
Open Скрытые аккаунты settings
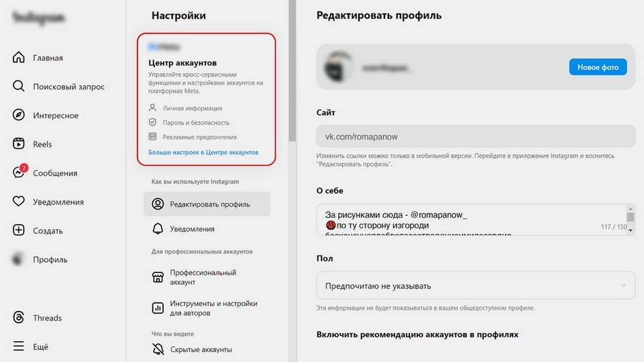coord(207,349)
